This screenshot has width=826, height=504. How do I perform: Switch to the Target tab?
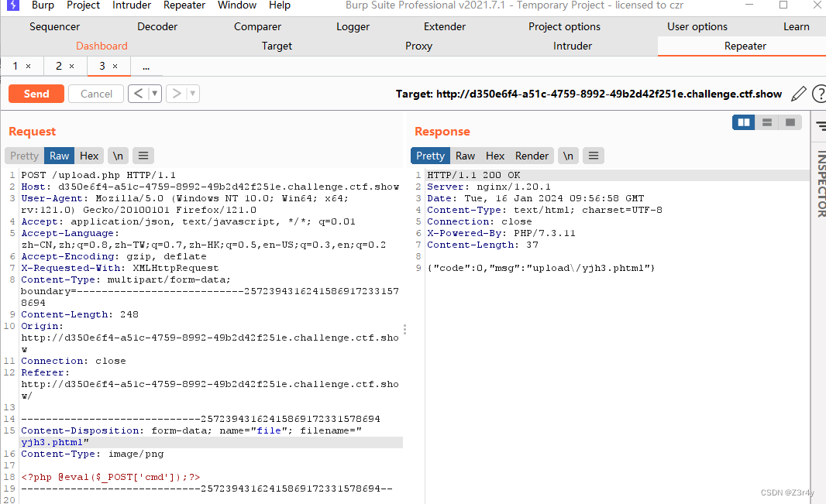[277, 46]
